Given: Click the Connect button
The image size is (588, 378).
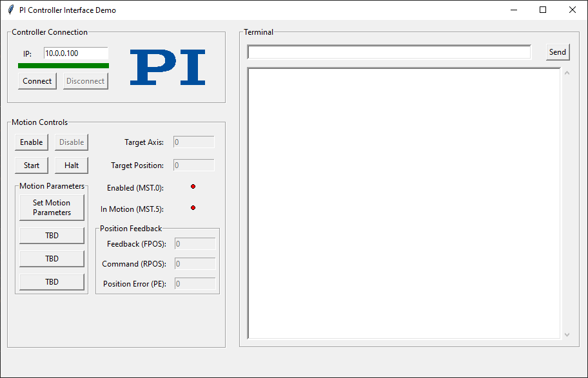Looking at the screenshot, I should (37, 81).
